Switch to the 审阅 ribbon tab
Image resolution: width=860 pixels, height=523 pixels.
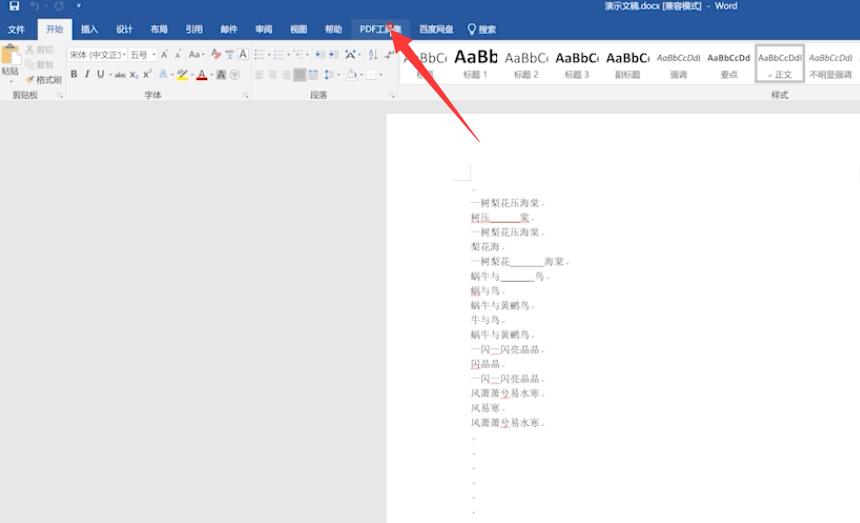coord(264,30)
